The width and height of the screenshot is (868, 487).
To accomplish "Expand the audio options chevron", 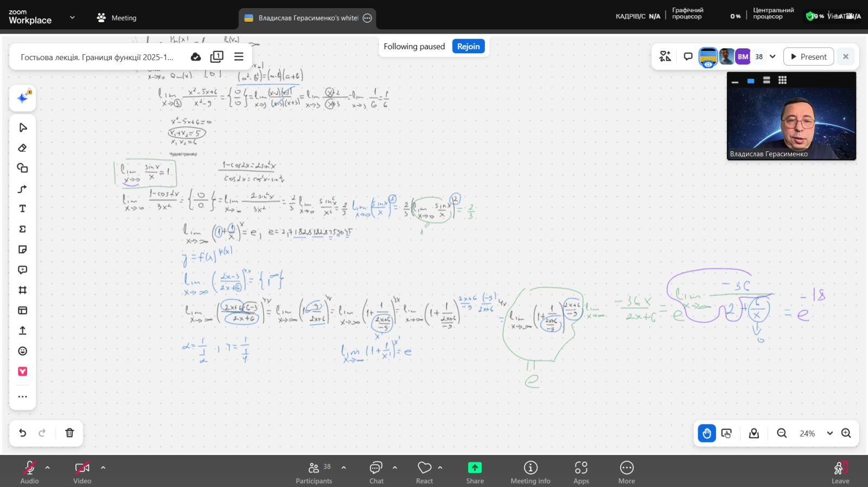I will pos(47,467).
